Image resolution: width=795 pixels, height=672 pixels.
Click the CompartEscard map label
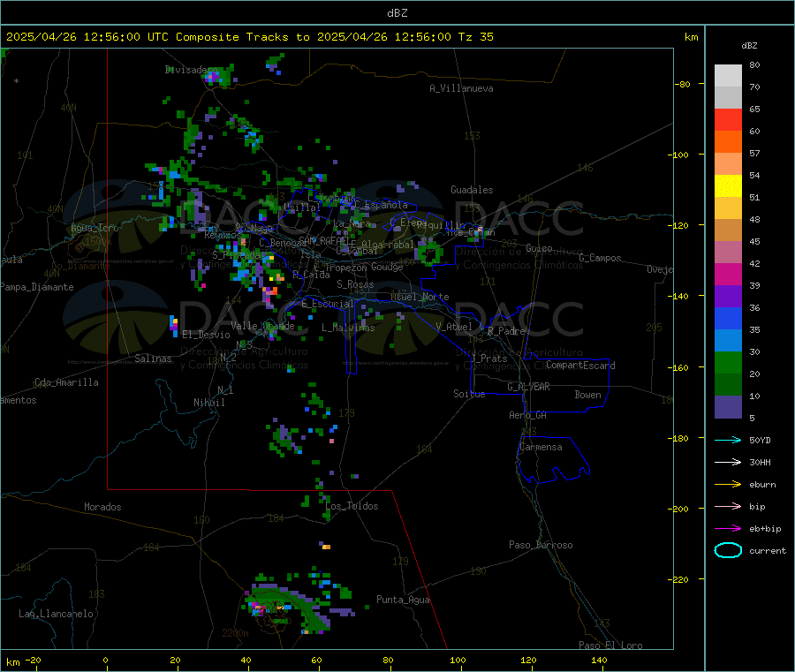[x=580, y=365]
